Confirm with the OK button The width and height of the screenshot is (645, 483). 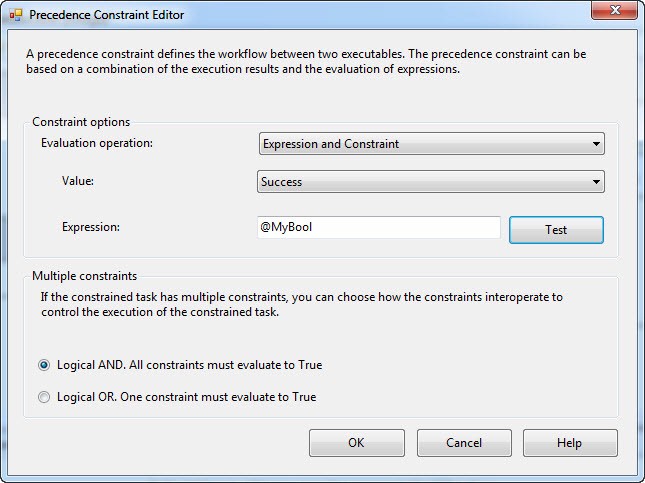[x=356, y=443]
